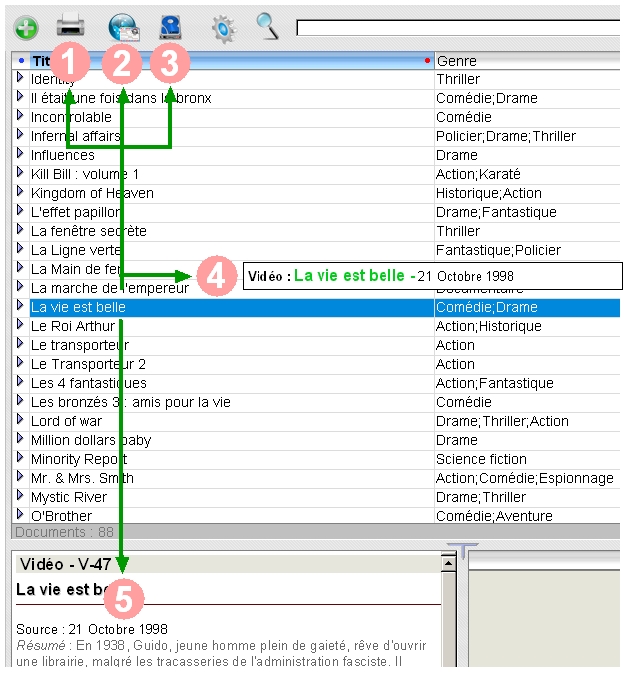Viewport: 629px width, 673px height.
Task: Select the L'effet papillon title
Action: (x=76, y=212)
